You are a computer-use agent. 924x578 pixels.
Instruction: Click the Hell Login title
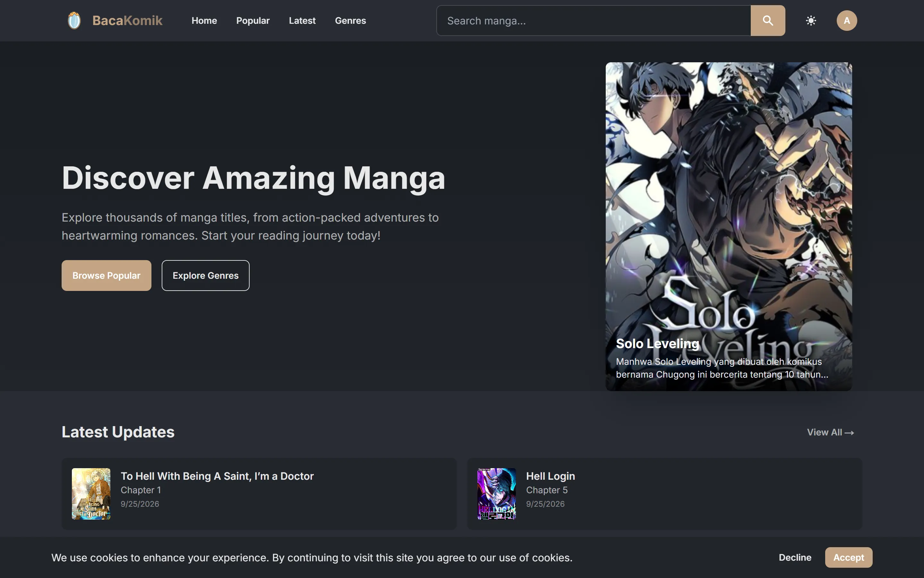click(x=550, y=476)
